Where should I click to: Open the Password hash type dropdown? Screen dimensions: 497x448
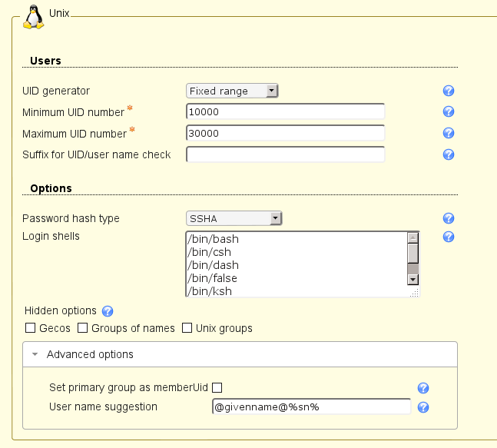235,218
